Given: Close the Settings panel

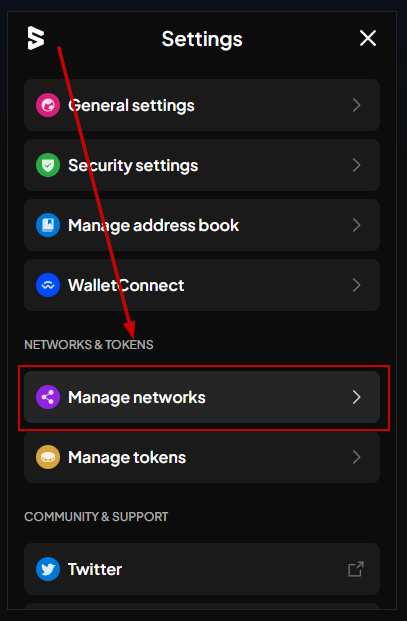Looking at the screenshot, I should pyautogui.click(x=368, y=38).
